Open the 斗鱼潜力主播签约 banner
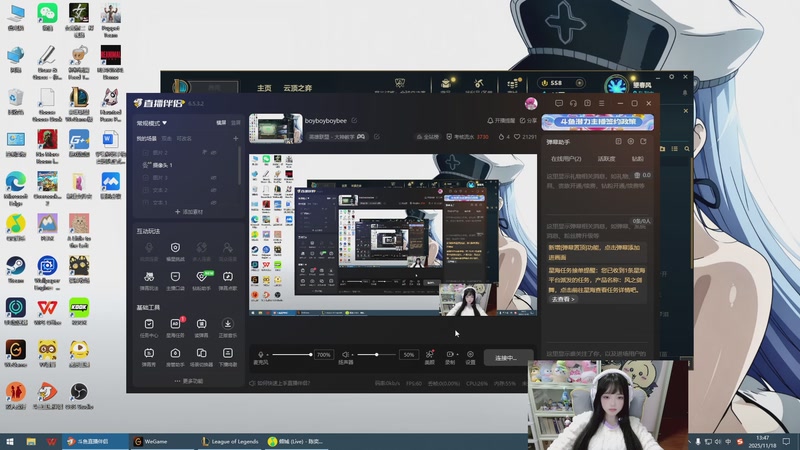This screenshot has height=450, width=800. coord(597,122)
